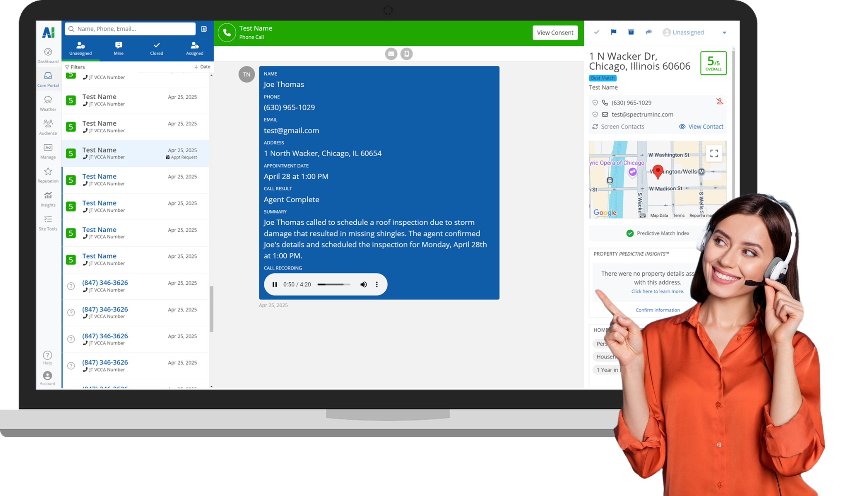Open the Filters expander
The height and width of the screenshot is (496, 868).
click(x=75, y=67)
